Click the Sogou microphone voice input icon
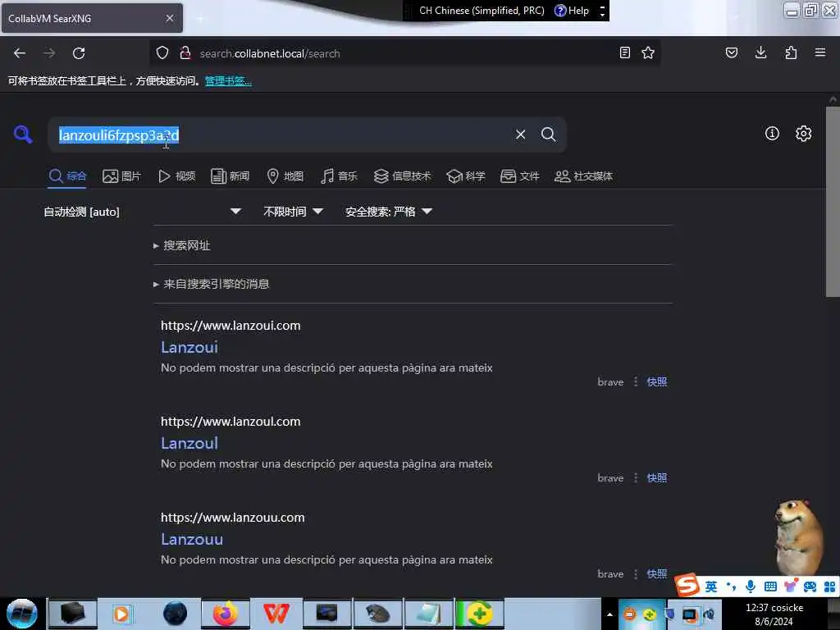This screenshot has width=840, height=630. (x=751, y=586)
